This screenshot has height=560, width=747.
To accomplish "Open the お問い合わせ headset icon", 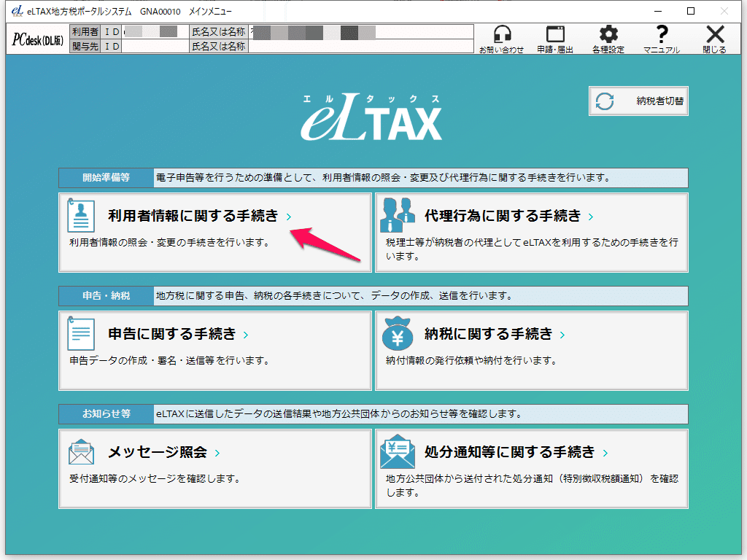I will [x=502, y=39].
